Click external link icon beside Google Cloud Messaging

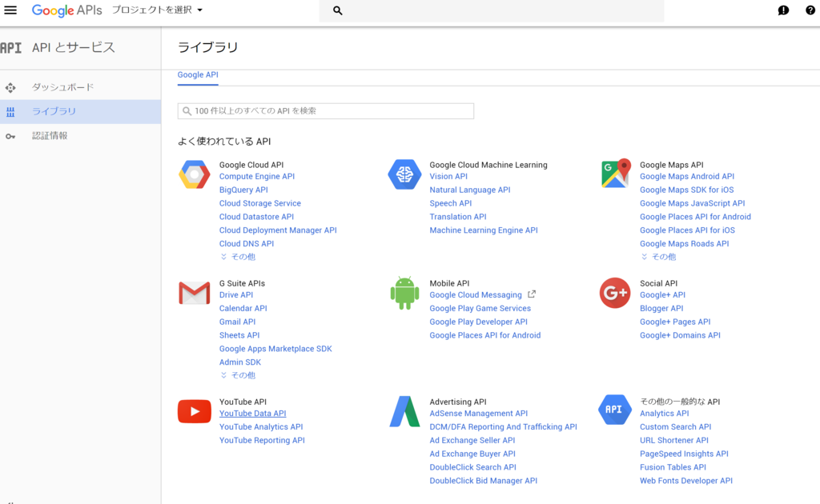(532, 294)
